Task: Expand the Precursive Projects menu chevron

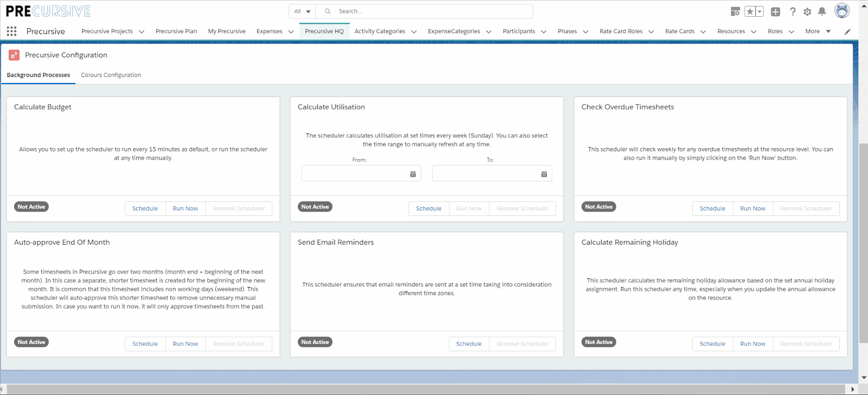Action: [142, 31]
